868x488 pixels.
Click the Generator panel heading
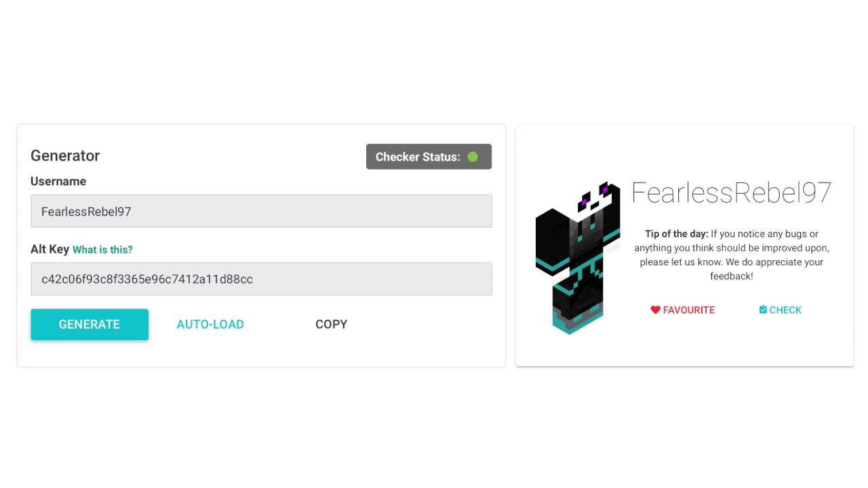coord(65,155)
